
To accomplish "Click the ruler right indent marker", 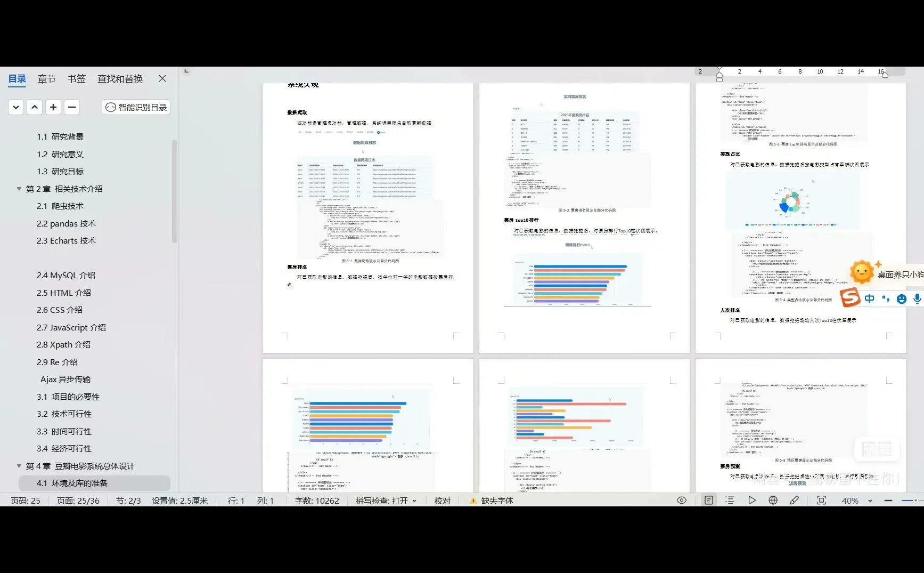I will tap(885, 75).
